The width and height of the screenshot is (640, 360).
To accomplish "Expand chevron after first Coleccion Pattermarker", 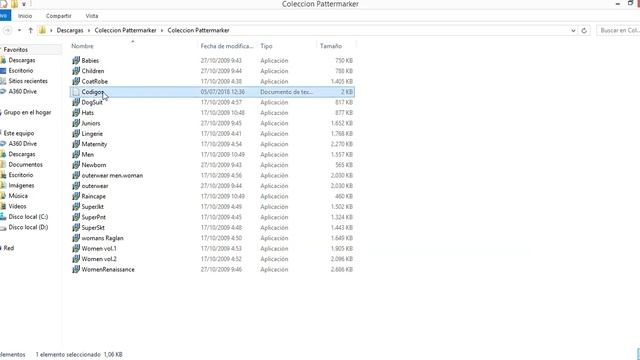I will (162, 31).
